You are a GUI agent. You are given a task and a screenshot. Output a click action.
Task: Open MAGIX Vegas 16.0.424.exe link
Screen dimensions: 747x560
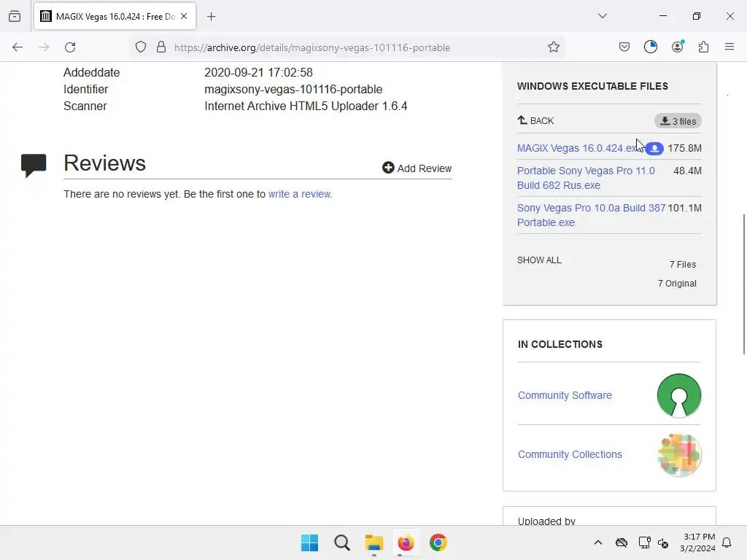(578, 148)
